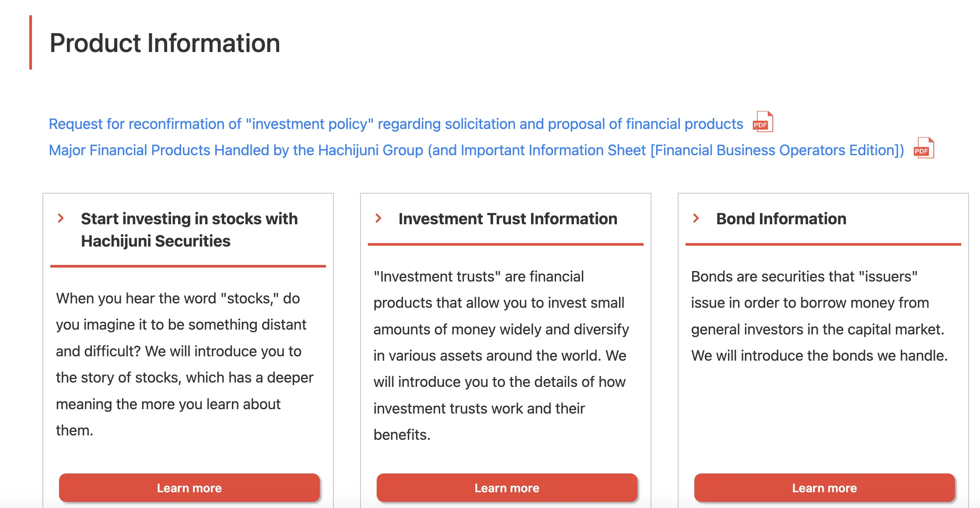This screenshot has height=508, width=980.
Task: Click Learn more under Bond Information card
Action: pyautogui.click(x=825, y=487)
